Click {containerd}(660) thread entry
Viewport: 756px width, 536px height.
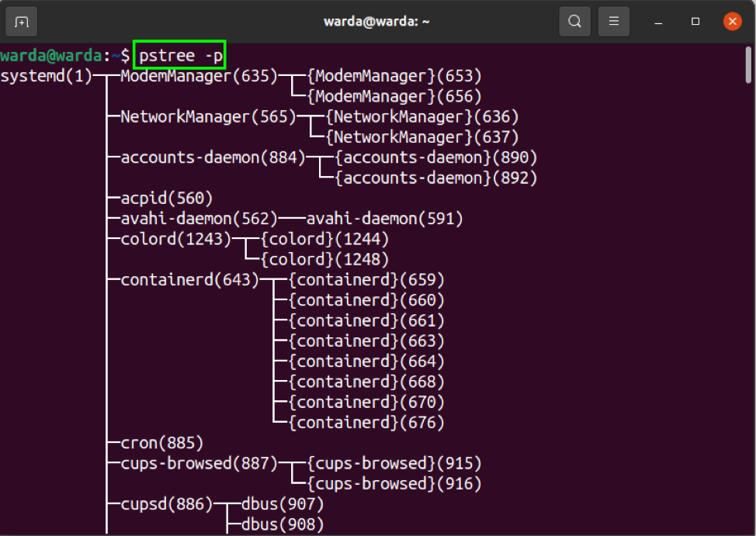pos(366,300)
